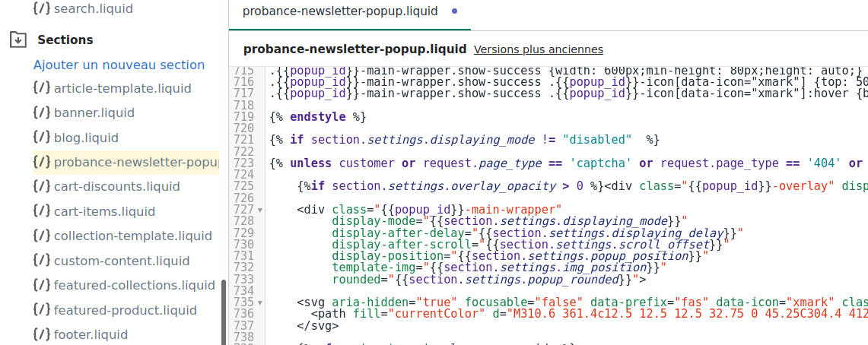Open article-template.liquid from the sidebar

pyautogui.click(x=122, y=88)
